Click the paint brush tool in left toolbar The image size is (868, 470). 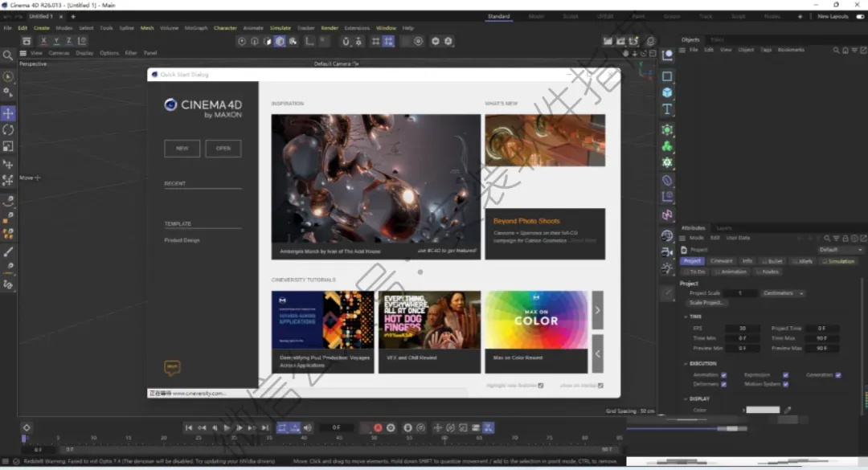[x=8, y=252]
